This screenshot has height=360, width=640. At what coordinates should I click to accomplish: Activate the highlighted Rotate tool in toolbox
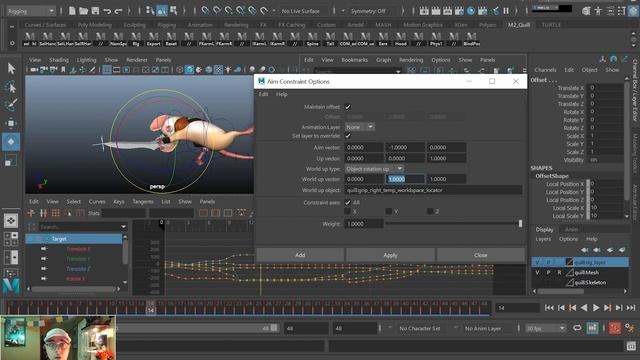coord(11,142)
